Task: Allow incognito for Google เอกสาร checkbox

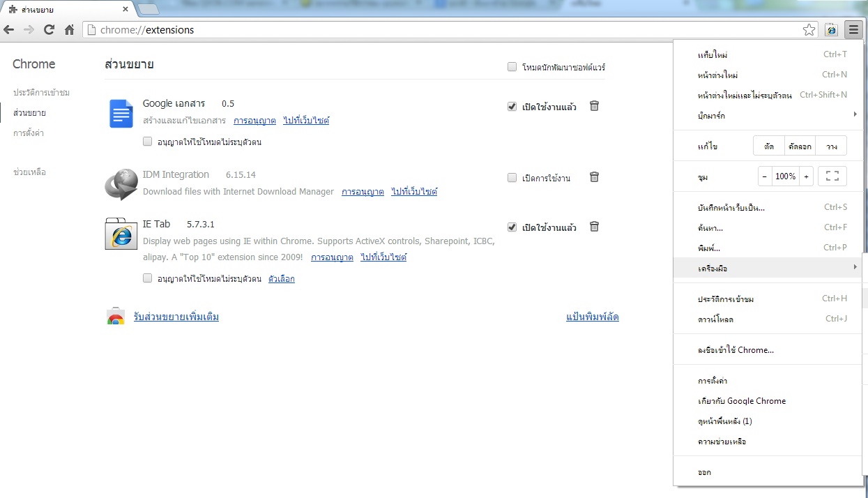Action: 147,142
